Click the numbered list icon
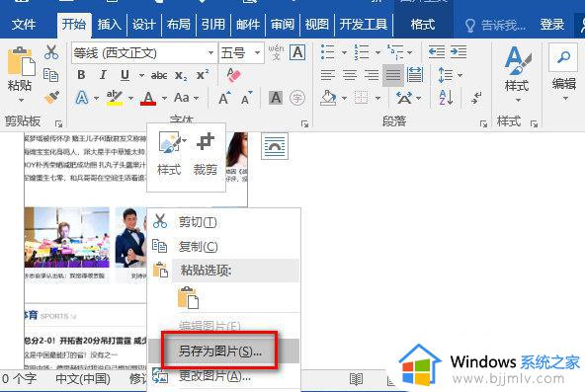 pyautogui.click(x=361, y=52)
